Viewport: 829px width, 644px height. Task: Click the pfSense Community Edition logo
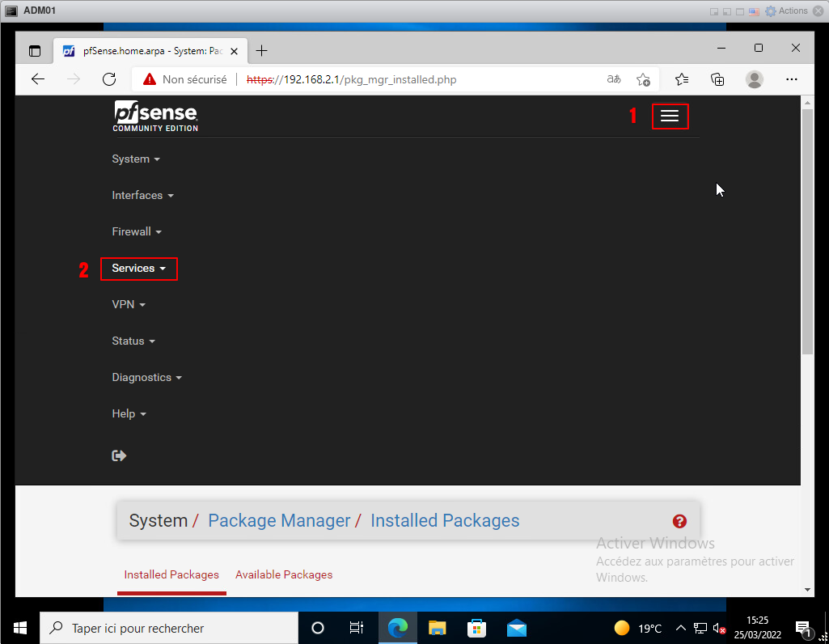[155, 117]
